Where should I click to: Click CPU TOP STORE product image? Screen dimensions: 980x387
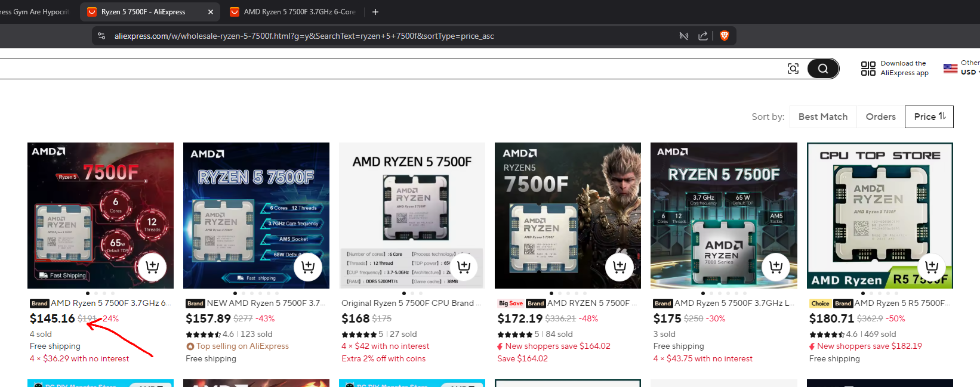tap(880, 215)
